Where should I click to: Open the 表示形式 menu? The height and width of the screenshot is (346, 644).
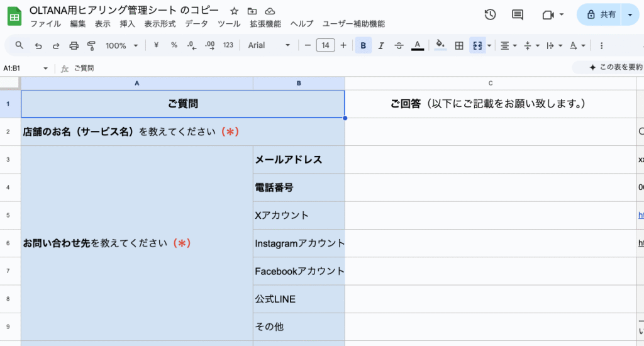coord(160,24)
